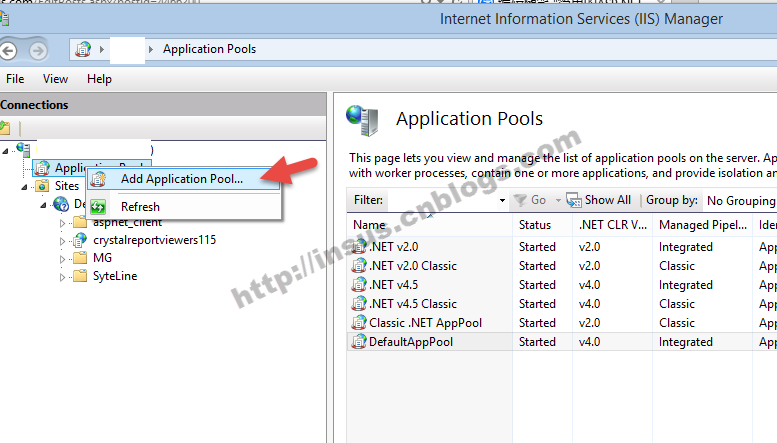
Task: Select the MG folder
Action: point(103,258)
